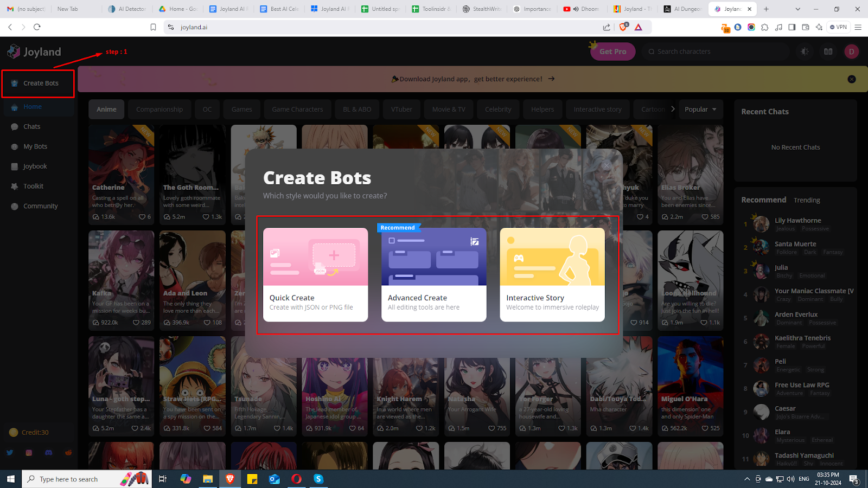Open the Kafka character card
This screenshot has width=868, height=488.
pyautogui.click(x=122, y=280)
